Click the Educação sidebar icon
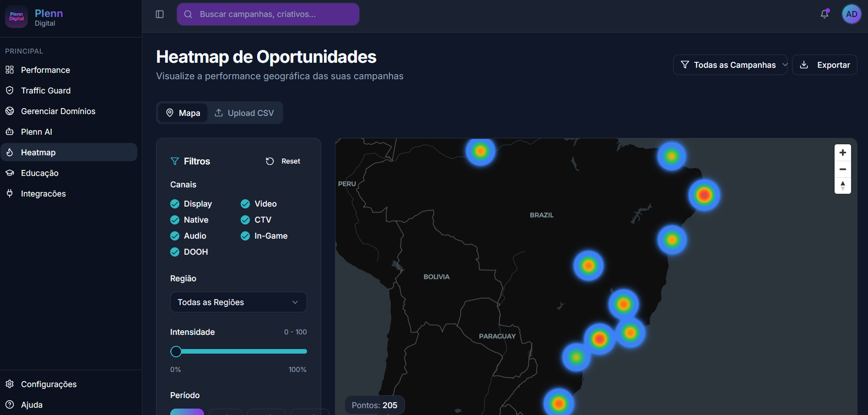The height and width of the screenshot is (415, 868). 10,173
